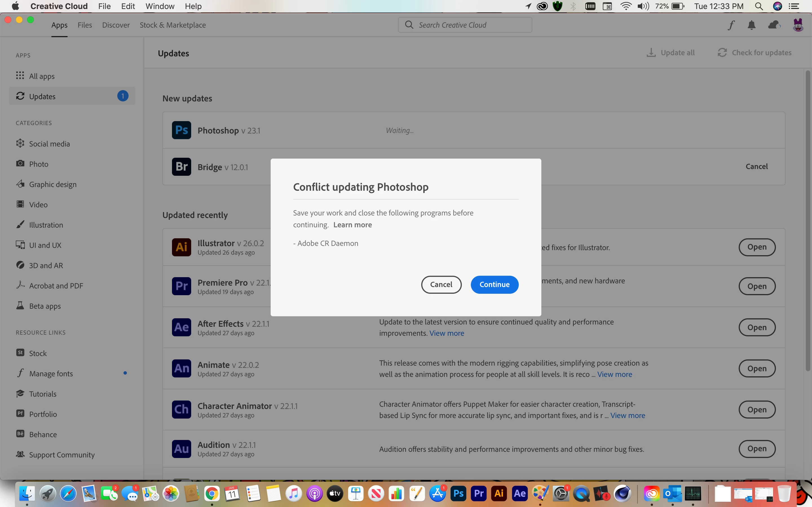Switch to the Discover tab
Image resolution: width=812 pixels, height=507 pixels.
pyautogui.click(x=116, y=25)
